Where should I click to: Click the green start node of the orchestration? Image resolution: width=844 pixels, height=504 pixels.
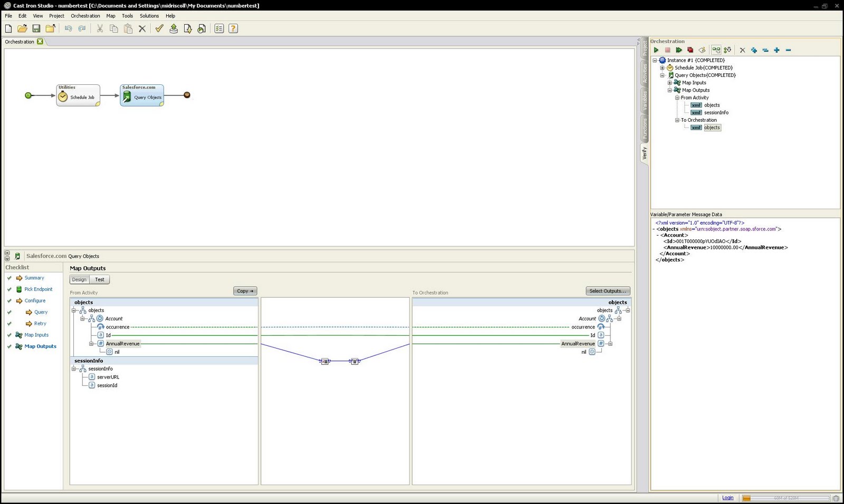28,95
